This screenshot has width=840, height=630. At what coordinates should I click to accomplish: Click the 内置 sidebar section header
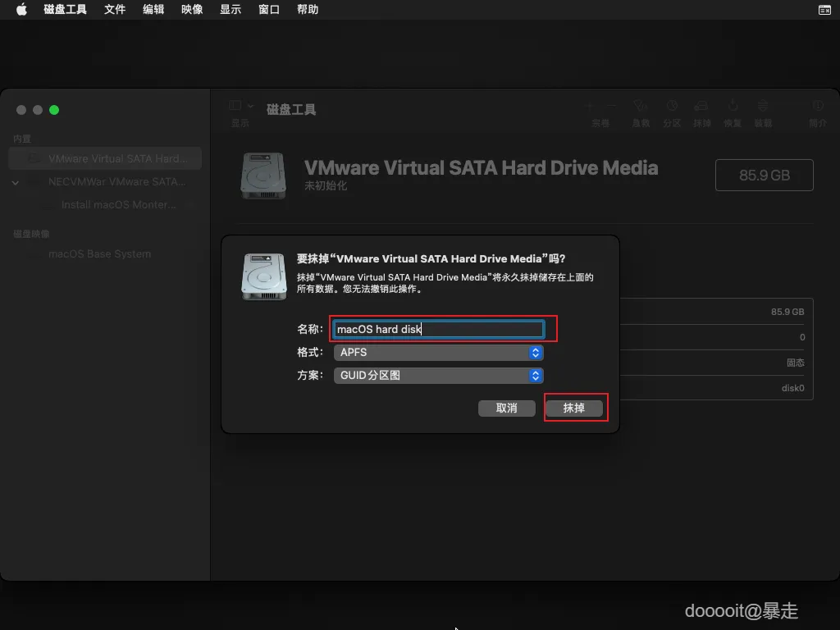coord(22,139)
